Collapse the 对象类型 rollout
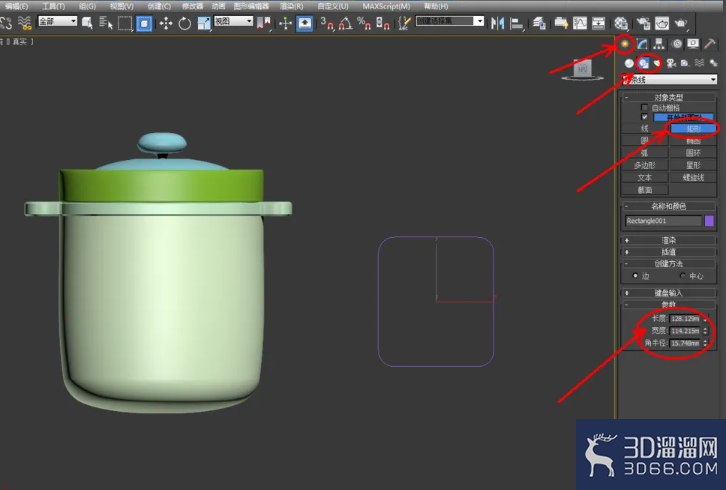 (x=669, y=97)
